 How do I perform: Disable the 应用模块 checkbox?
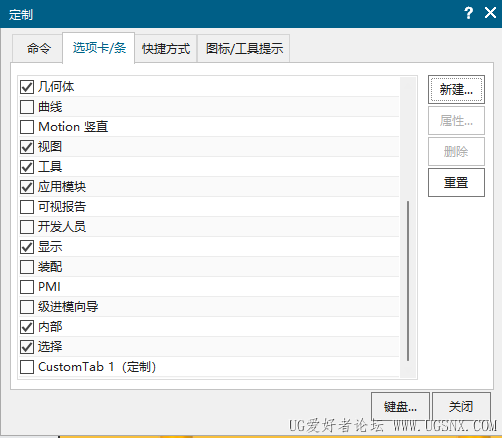(x=27, y=187)
